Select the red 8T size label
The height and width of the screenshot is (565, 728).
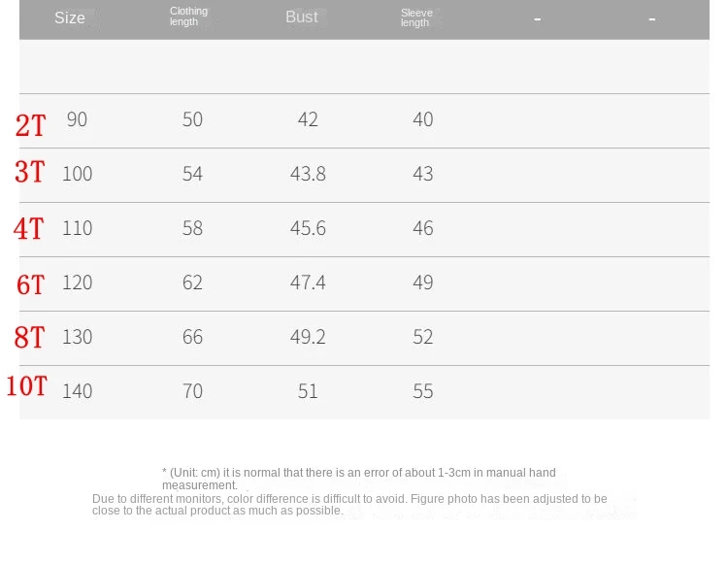tap(30, 338)
